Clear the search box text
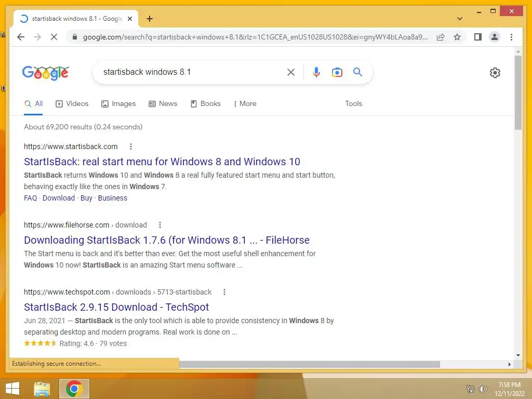 [291, 72]
